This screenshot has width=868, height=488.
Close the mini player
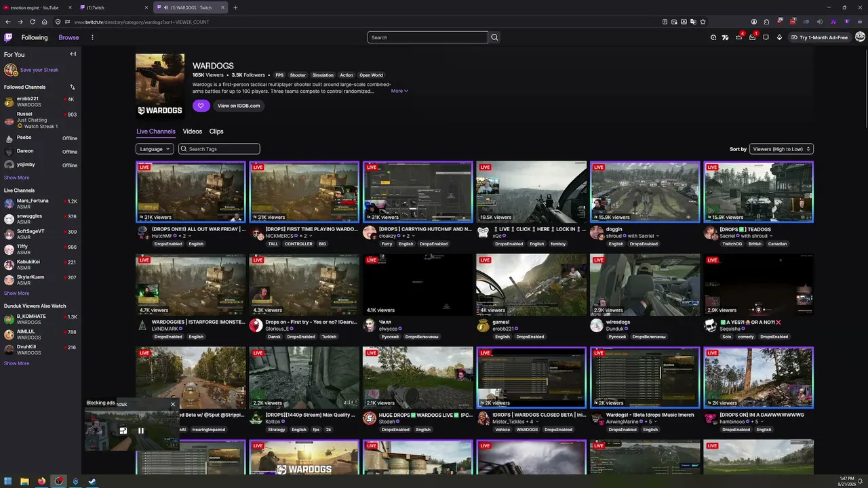pos(173,404)
